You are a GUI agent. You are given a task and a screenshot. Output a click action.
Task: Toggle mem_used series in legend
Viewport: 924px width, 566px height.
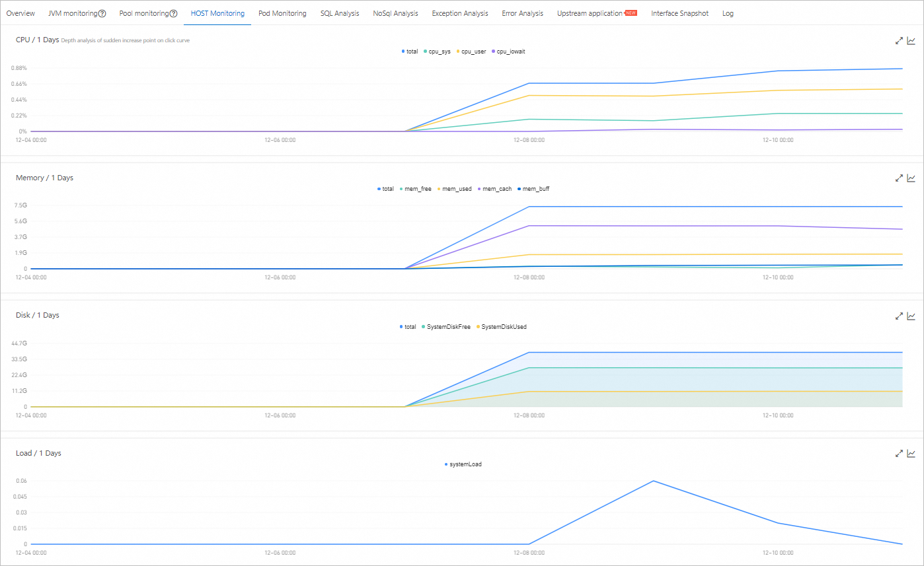(455, 189)
